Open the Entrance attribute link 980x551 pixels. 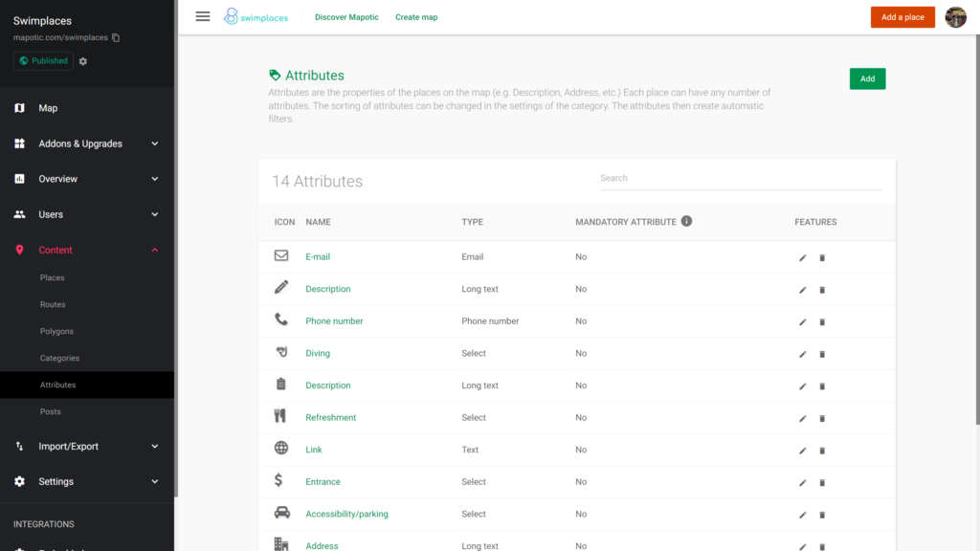323,482
